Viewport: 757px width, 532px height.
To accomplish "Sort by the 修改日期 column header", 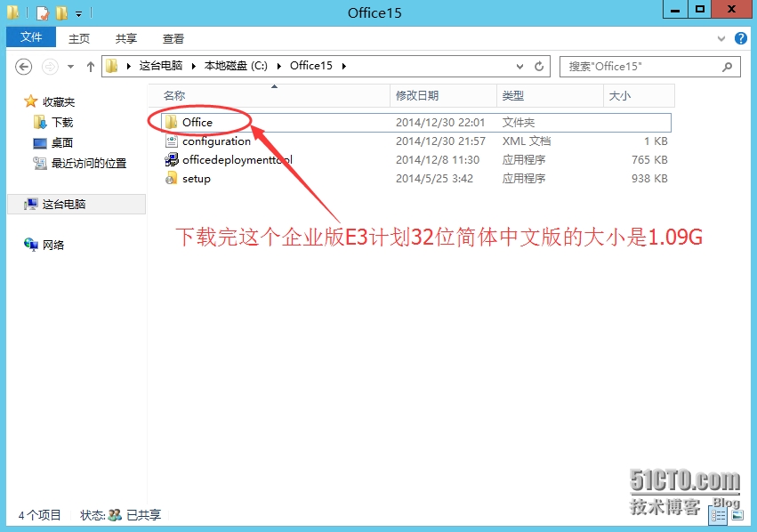I will point(417,95).
